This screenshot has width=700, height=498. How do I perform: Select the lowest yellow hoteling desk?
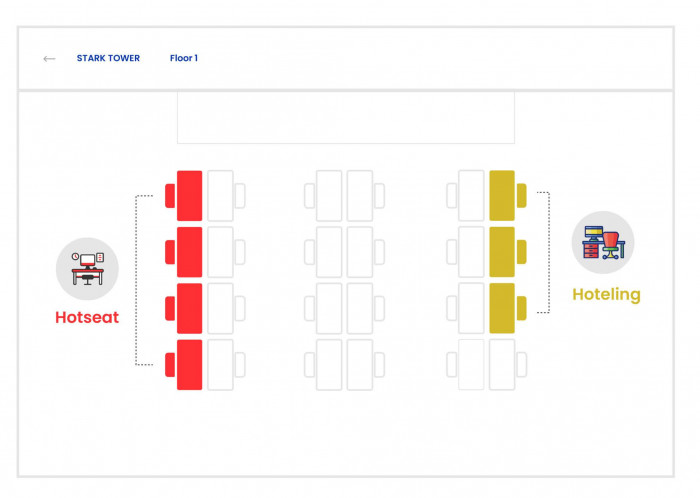coord(502,308)
